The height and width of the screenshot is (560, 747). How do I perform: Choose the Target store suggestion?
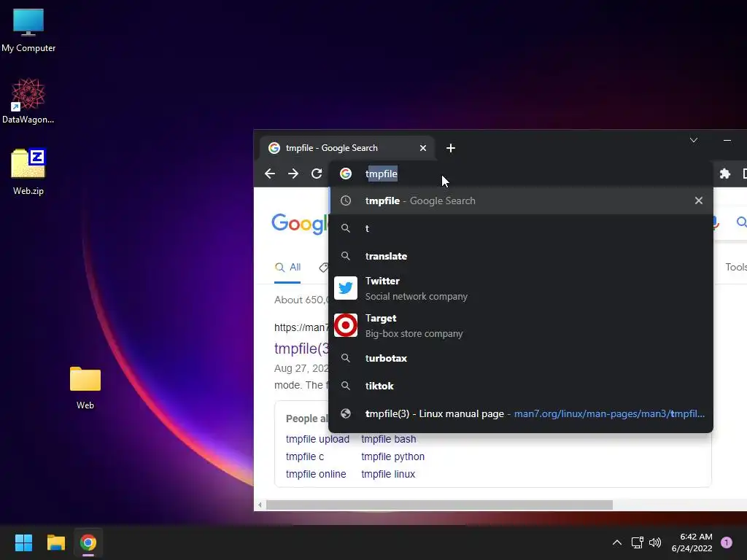[x=521, y=326]
